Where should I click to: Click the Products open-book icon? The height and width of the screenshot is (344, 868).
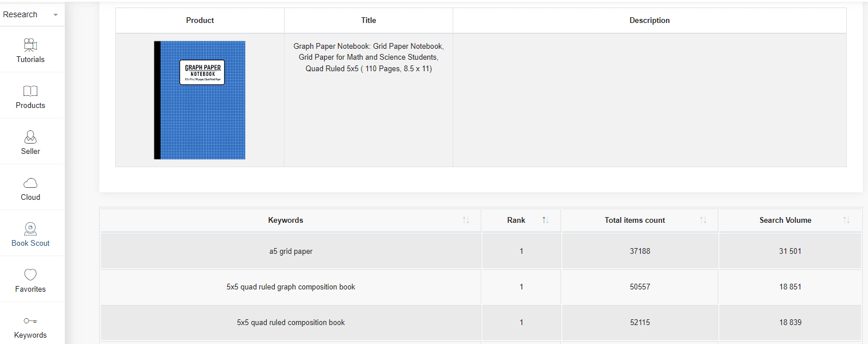point(30,91)
